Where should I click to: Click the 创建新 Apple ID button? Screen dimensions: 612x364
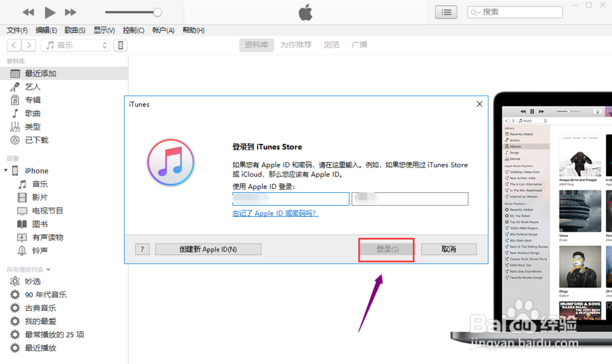click(x=208, y=249)
